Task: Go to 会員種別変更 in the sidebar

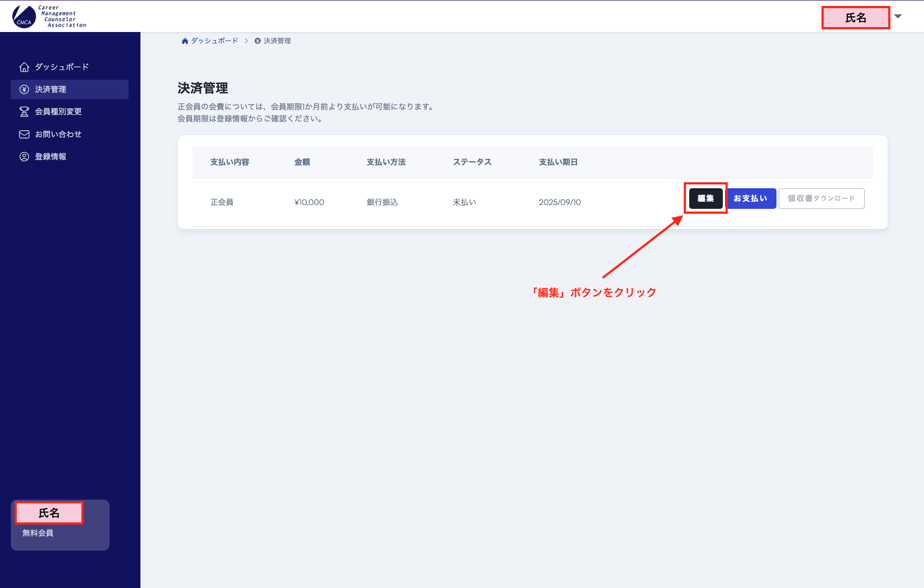Action: 69,112
